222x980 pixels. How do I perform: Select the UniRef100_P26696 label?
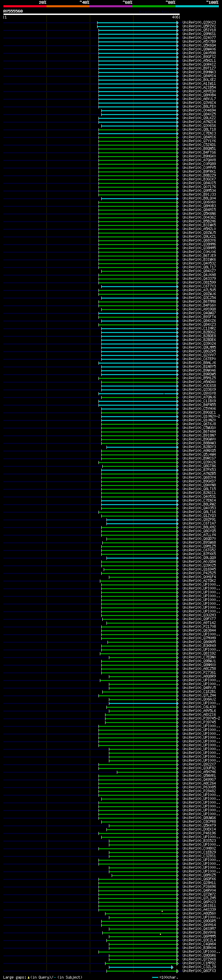click(199, 886)
